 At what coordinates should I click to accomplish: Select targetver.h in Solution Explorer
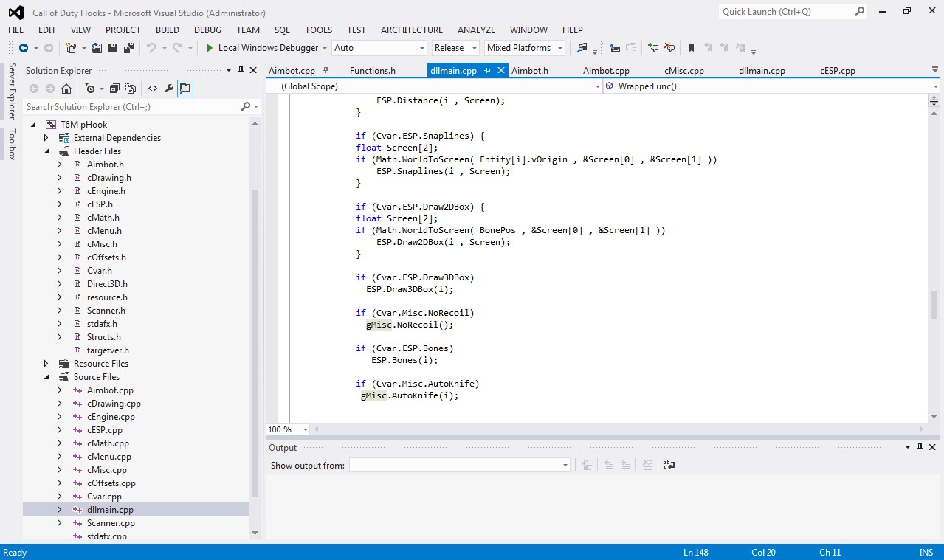click(108, 350)
